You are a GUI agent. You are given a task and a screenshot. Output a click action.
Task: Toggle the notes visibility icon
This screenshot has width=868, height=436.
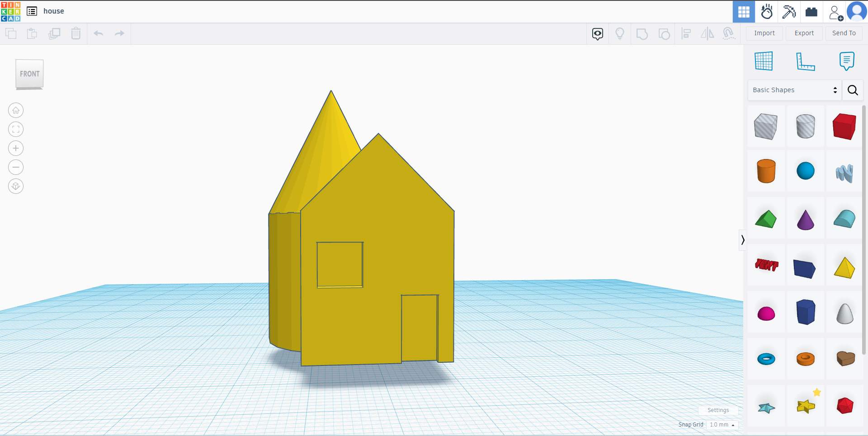point(598,34)
